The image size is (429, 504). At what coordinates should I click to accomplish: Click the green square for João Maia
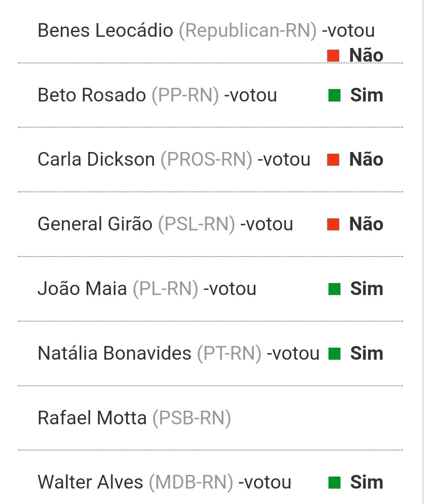334,289
